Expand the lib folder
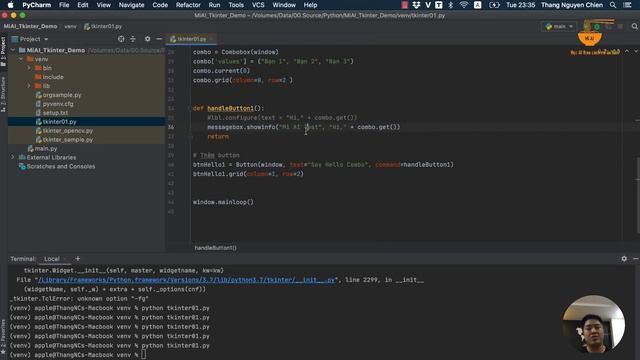The height and width of the screenshot is (360, 640). click(x=29, y=86)
